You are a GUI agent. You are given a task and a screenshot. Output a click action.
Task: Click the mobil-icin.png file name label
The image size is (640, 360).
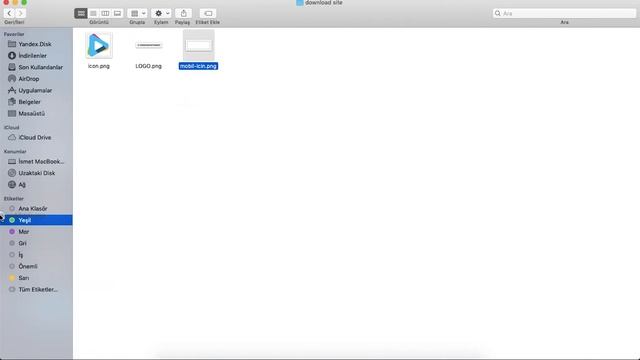pyautogui.click(x=198, y=66)
